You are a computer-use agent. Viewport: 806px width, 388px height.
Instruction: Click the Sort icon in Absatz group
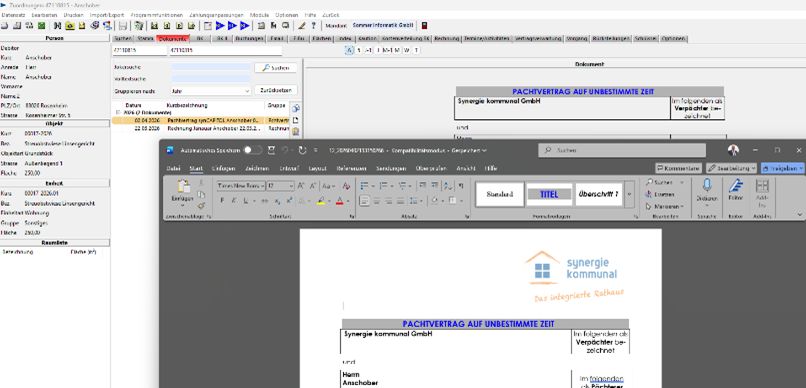coord(448,186)
